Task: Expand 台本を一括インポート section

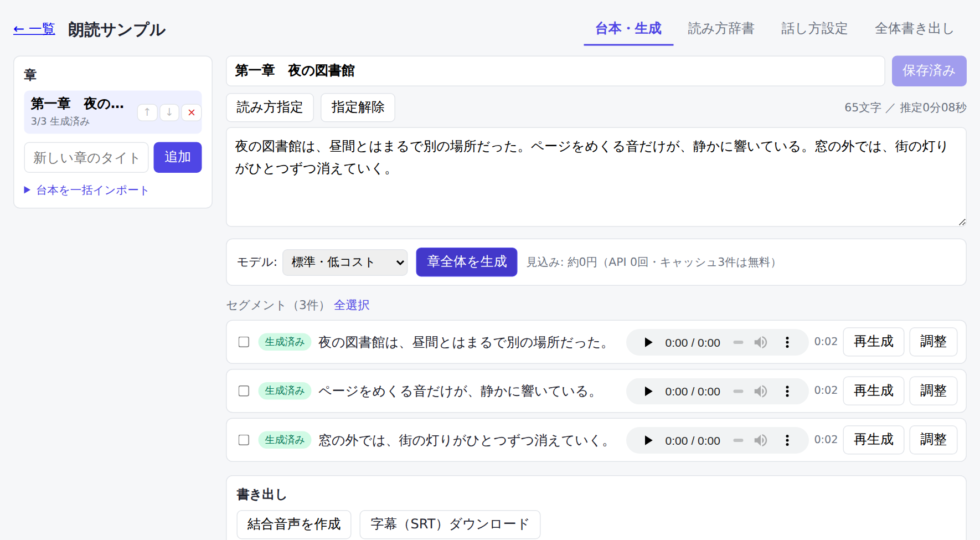Action: pos(86,190)
